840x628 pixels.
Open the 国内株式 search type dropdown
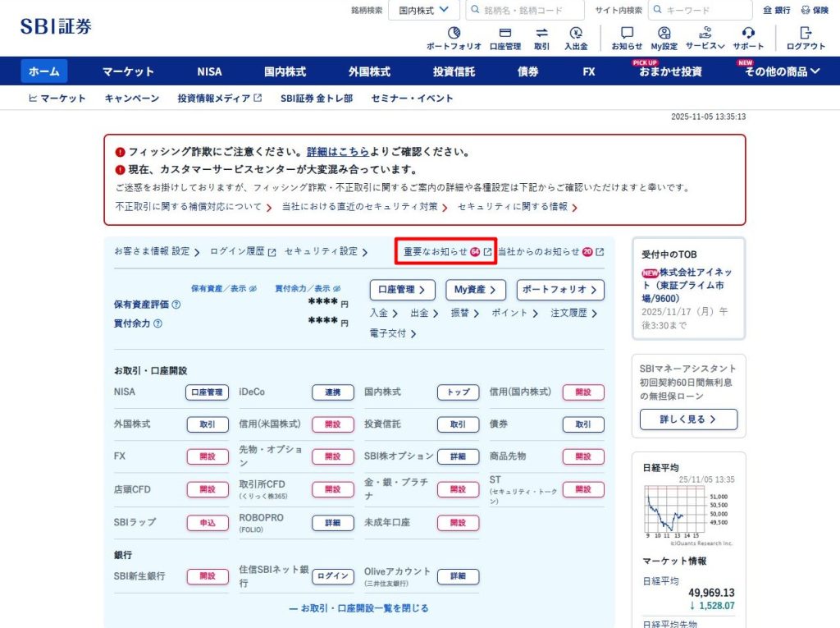[x=424, y=10]
